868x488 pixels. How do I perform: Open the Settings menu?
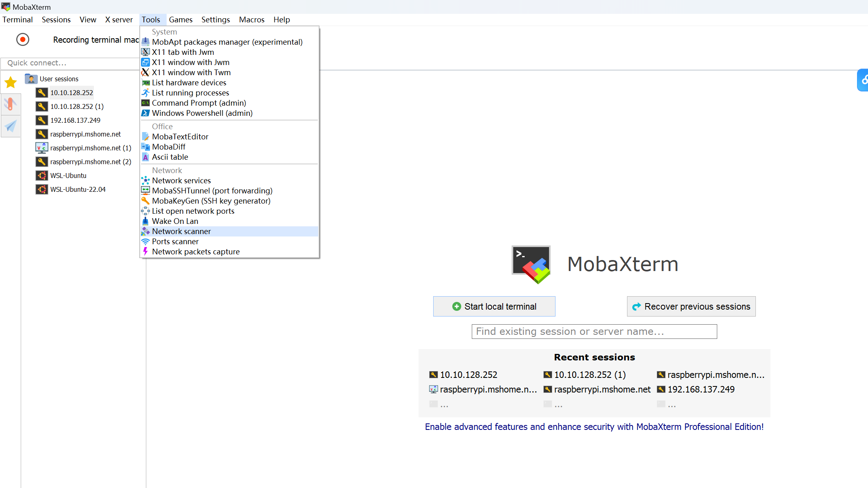(215, 20)
